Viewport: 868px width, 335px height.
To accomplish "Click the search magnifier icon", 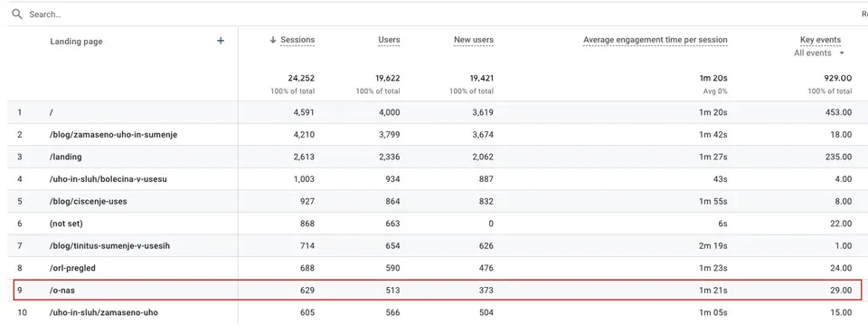I will 17,14.
